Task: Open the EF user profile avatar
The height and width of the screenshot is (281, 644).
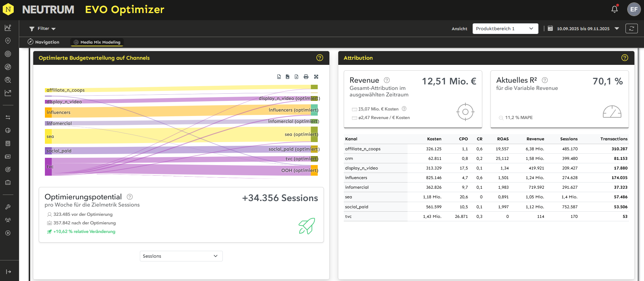Action: point(633,9)
